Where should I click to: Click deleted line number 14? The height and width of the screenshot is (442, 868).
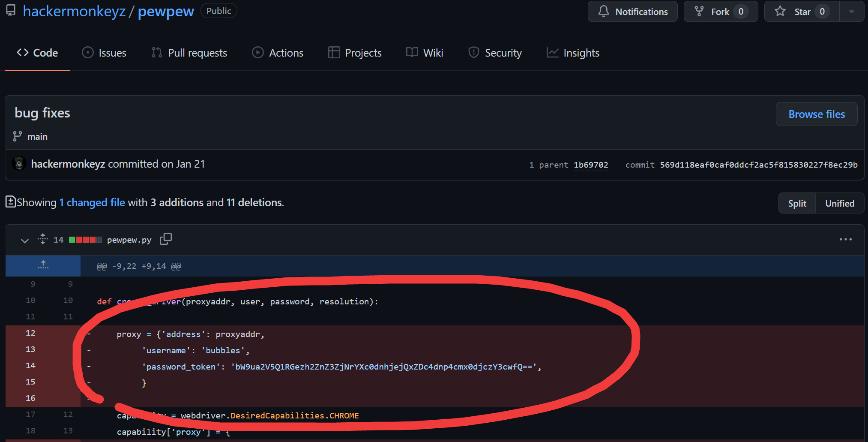(30, 366)
